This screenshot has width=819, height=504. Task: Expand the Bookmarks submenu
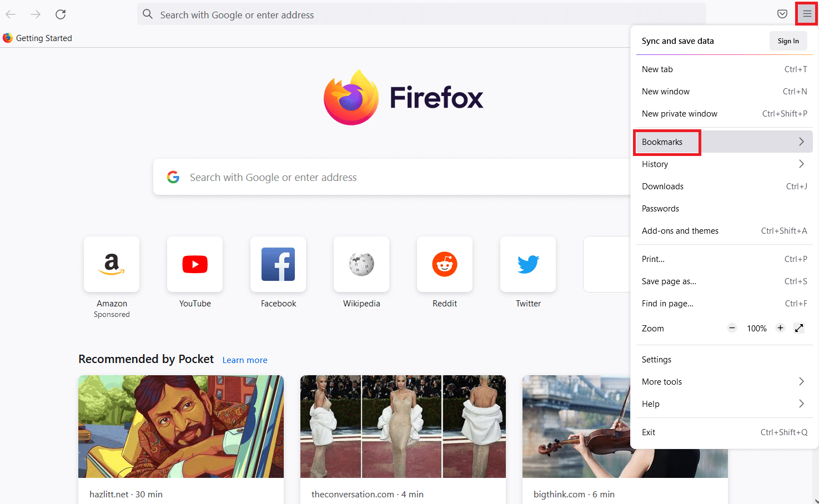(724, 142)
